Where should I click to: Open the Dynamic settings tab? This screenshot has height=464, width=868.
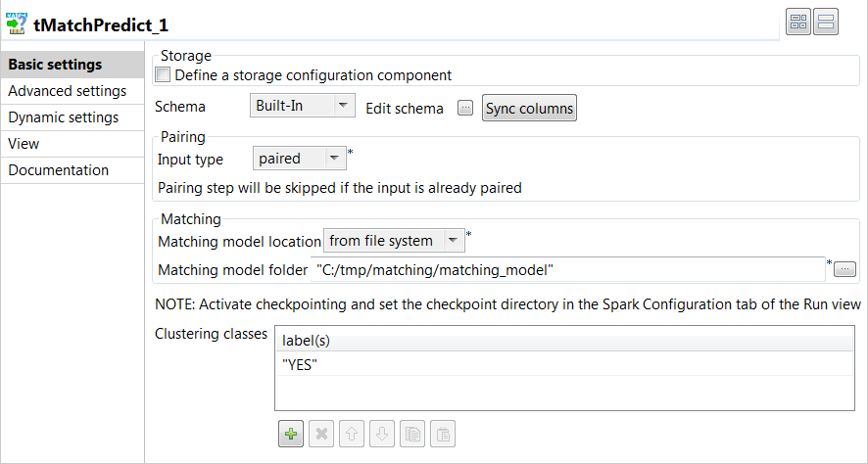(64, 117)
